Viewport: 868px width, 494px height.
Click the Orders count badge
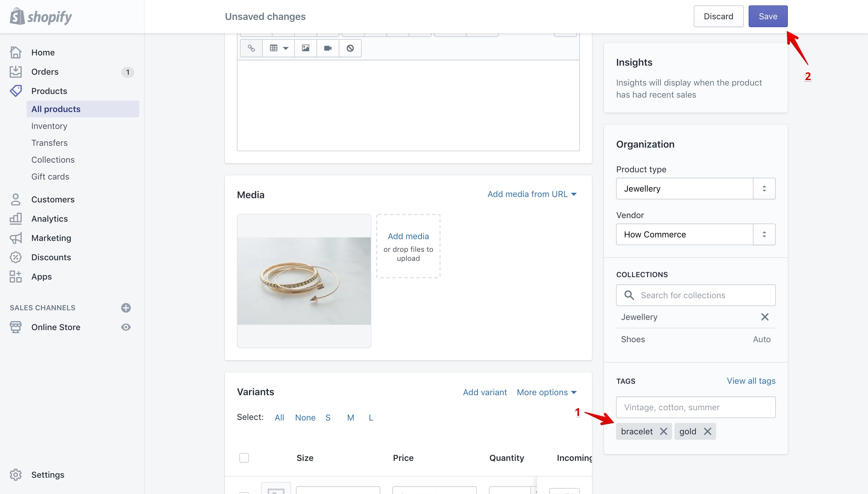[127, 72]
